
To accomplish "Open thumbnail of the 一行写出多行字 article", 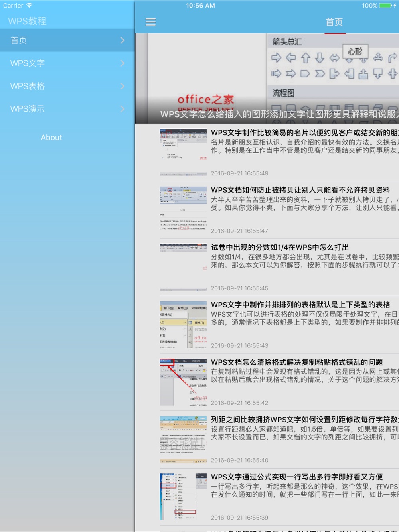I will [183, 497].
